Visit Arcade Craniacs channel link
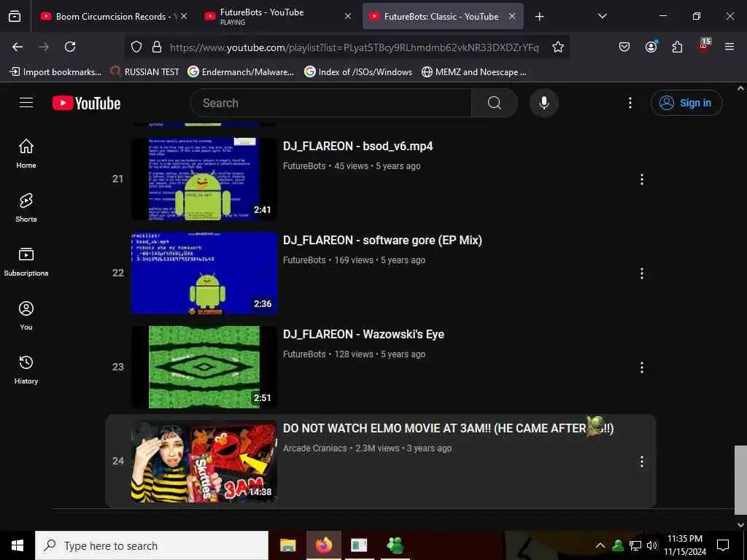This screenshot has height=560, width=747. coord(314,448)
